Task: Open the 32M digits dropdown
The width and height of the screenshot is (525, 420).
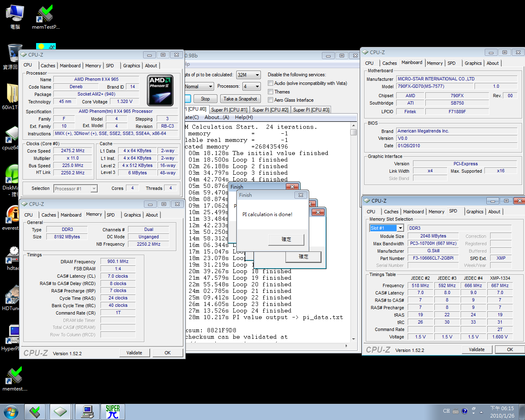Action: coord(249,75)
